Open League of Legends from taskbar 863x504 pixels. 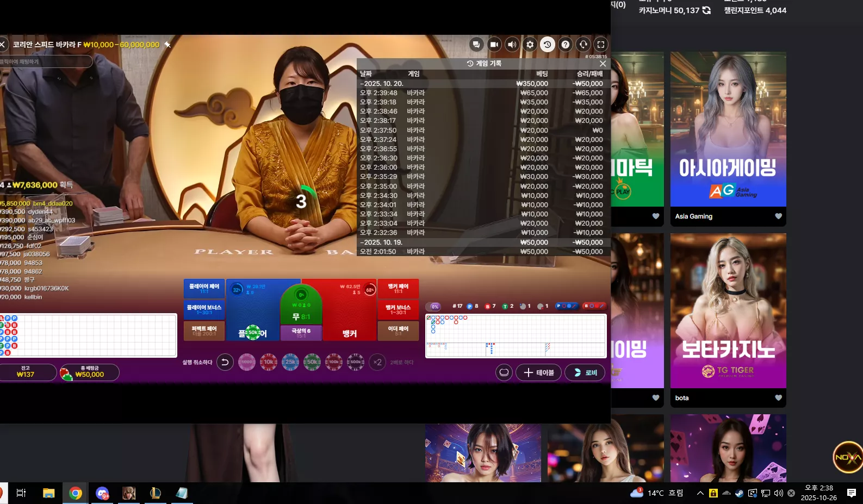(x=156, y=493)
